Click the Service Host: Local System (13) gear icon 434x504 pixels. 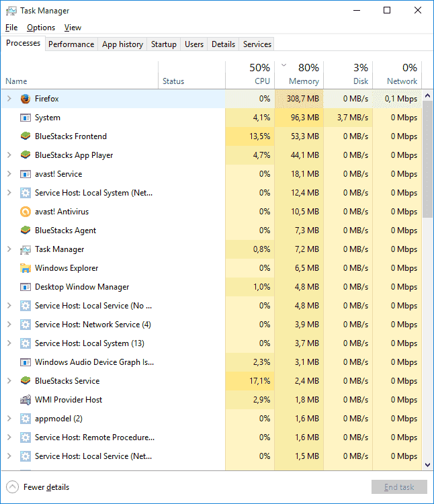pyautogui.click(x=26, y=343)
